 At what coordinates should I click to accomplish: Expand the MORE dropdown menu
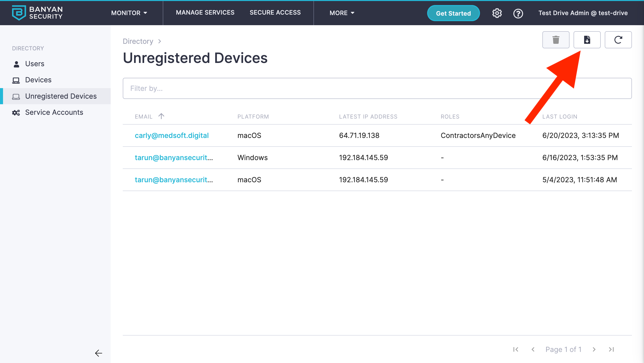pos(342,13)
